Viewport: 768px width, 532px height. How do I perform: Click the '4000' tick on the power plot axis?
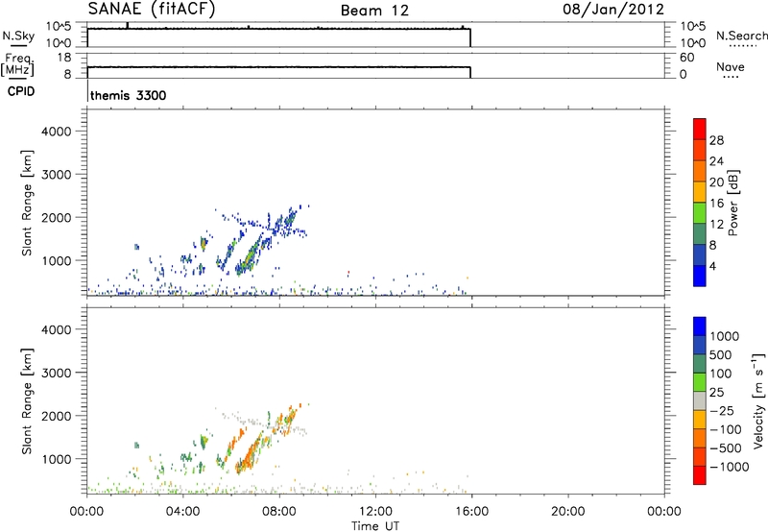pos(57,132)
